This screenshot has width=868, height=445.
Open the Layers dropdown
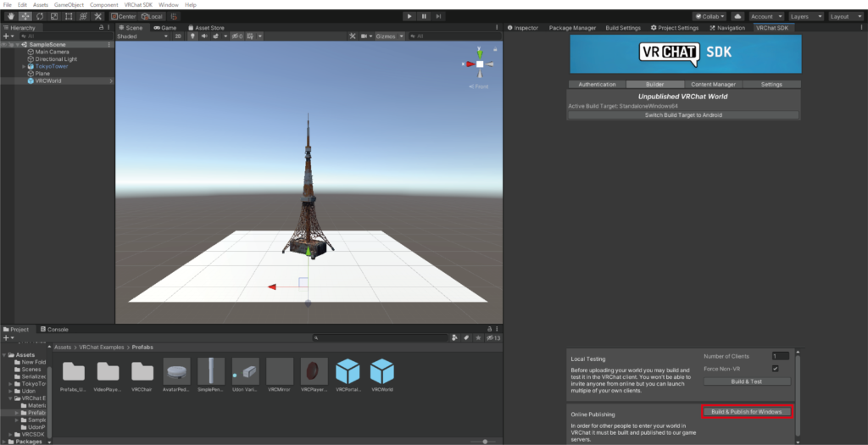click(x=806, y=16)
